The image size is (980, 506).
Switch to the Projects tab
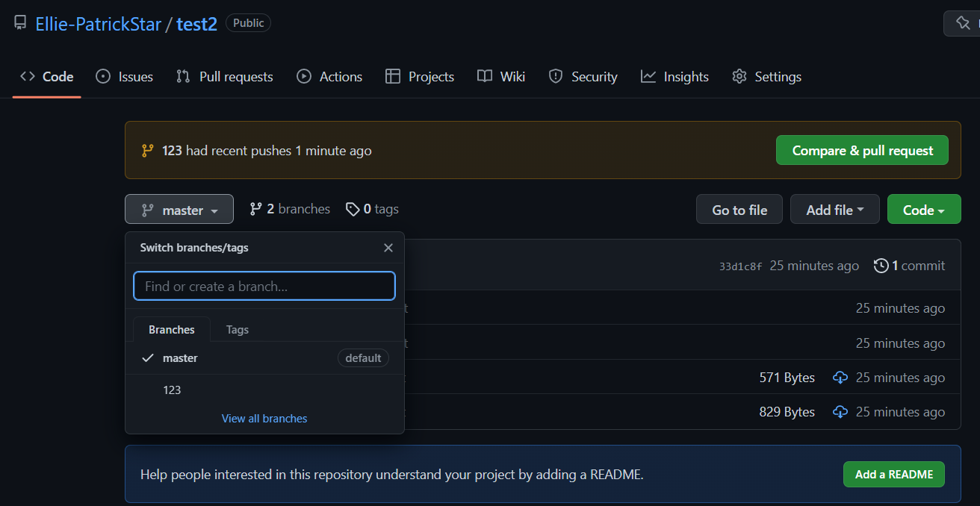(420, 76)
